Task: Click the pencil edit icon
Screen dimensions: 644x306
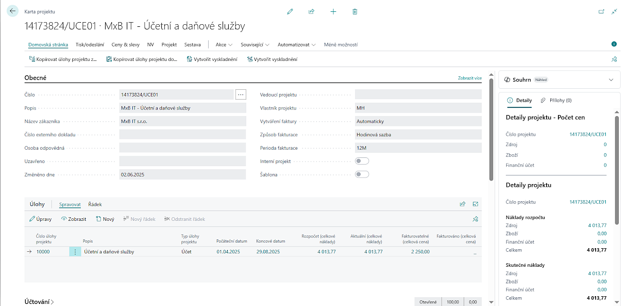Action: [x=290, y=11]
